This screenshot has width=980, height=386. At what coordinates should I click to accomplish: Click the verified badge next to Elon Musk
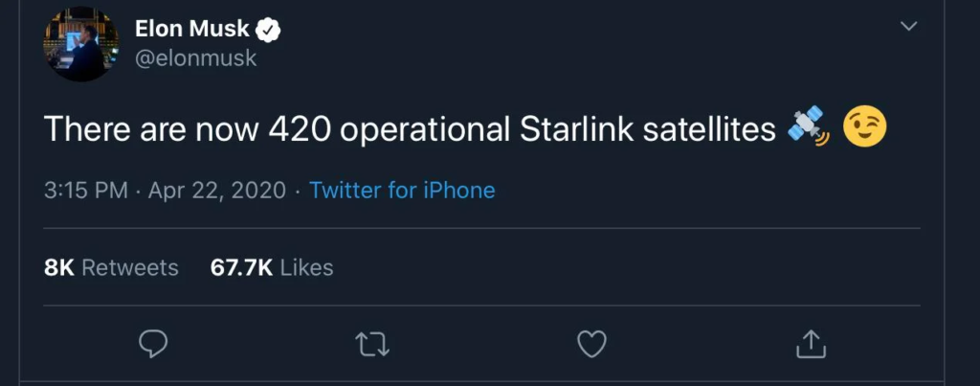(x=270, y=30)
